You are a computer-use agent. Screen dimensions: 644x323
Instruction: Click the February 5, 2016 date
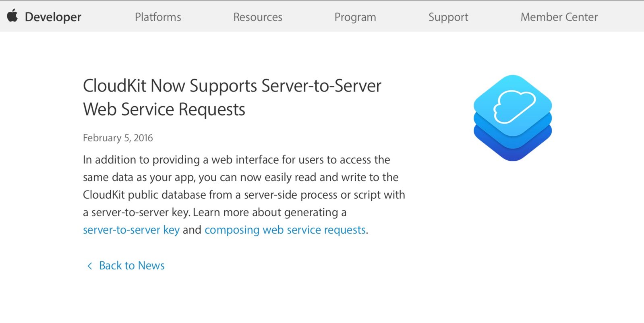[x=118, y=138]
